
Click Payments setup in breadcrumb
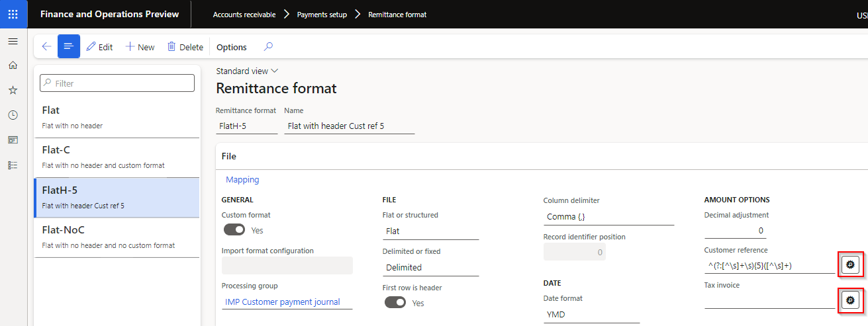pyautogui.click(x=322, y=15)
